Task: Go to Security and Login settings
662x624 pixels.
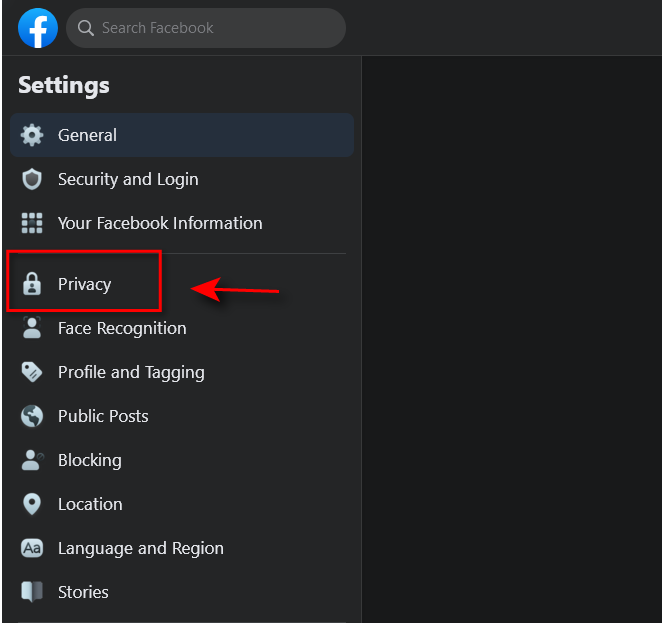Action: click(x=128, y=179)
